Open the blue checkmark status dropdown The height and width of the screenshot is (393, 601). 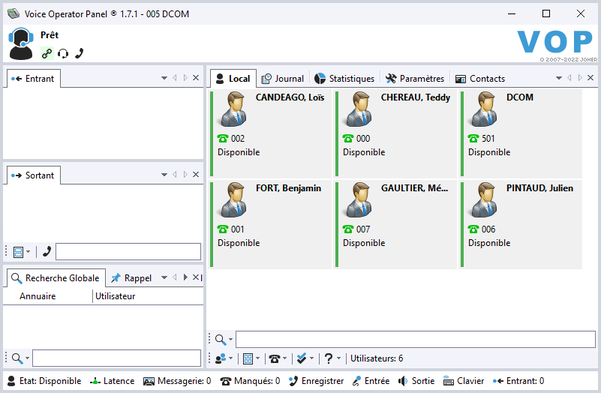(305, 358)
